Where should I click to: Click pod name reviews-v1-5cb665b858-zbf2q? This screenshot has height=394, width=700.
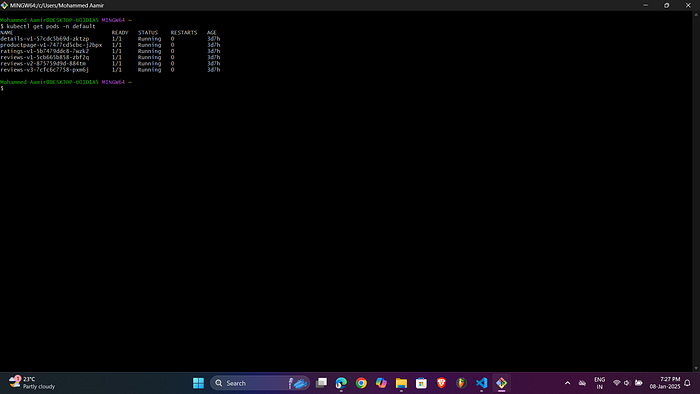45,58
